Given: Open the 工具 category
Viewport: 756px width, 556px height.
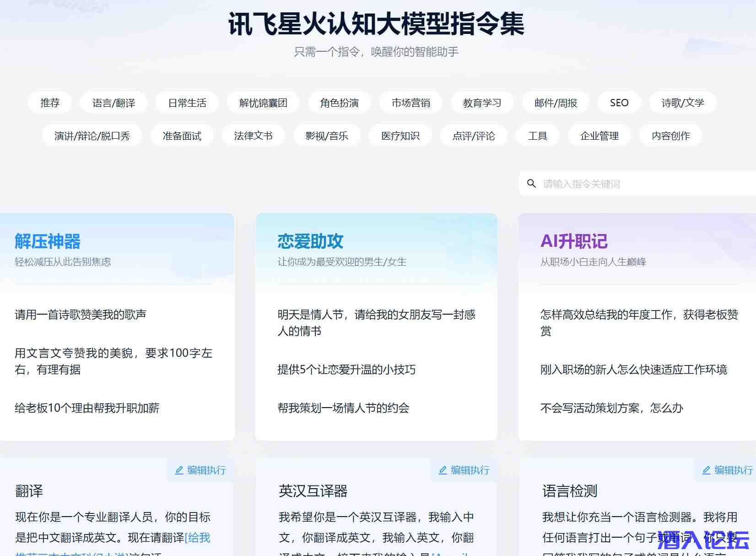Looking at the screenshot, I should pyautogui.click(x=538, y=136).
